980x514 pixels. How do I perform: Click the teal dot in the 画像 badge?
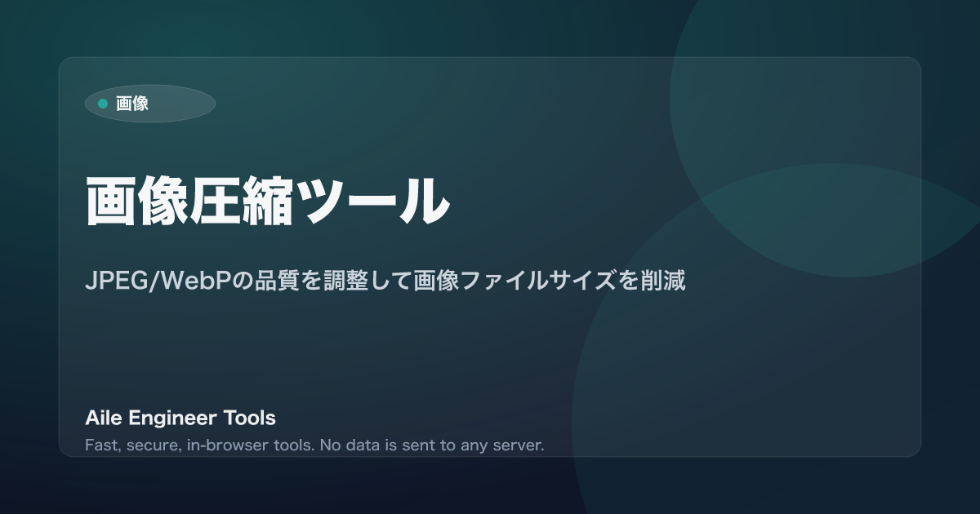pyautogui.click(x=103, y=104)
